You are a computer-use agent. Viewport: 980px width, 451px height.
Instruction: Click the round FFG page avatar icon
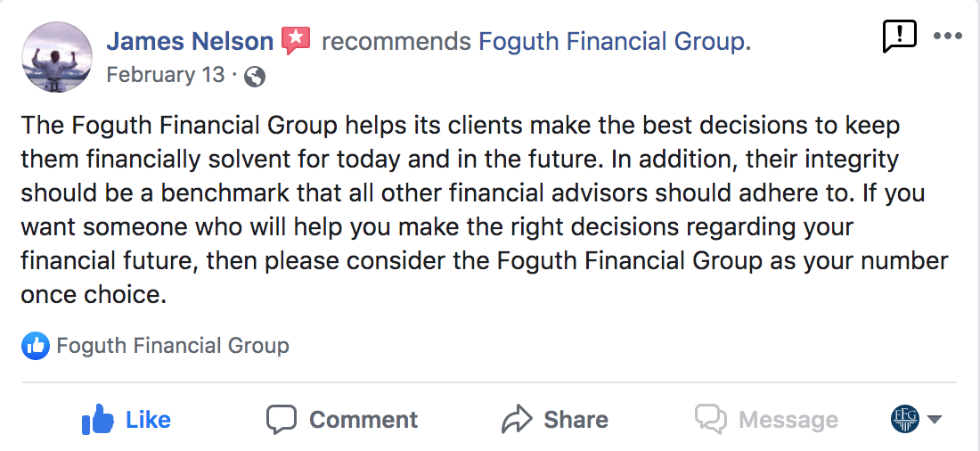pyautogui.click(x=904, y=419)
